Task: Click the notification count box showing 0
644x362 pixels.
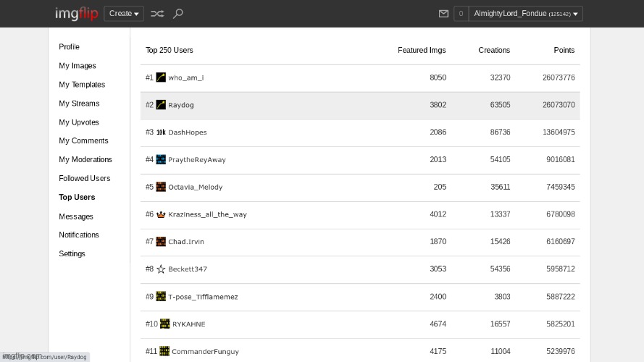Action: point(461,14)
